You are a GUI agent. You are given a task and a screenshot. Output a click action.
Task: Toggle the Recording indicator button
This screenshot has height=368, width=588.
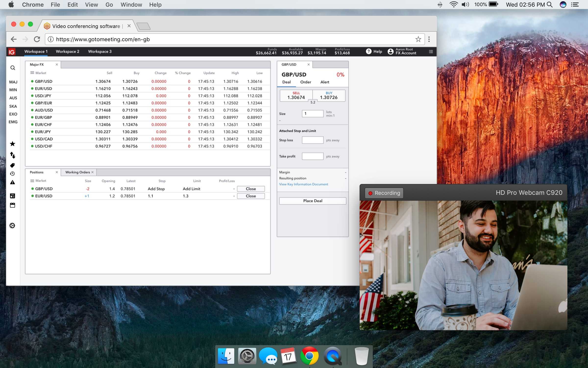384,193
